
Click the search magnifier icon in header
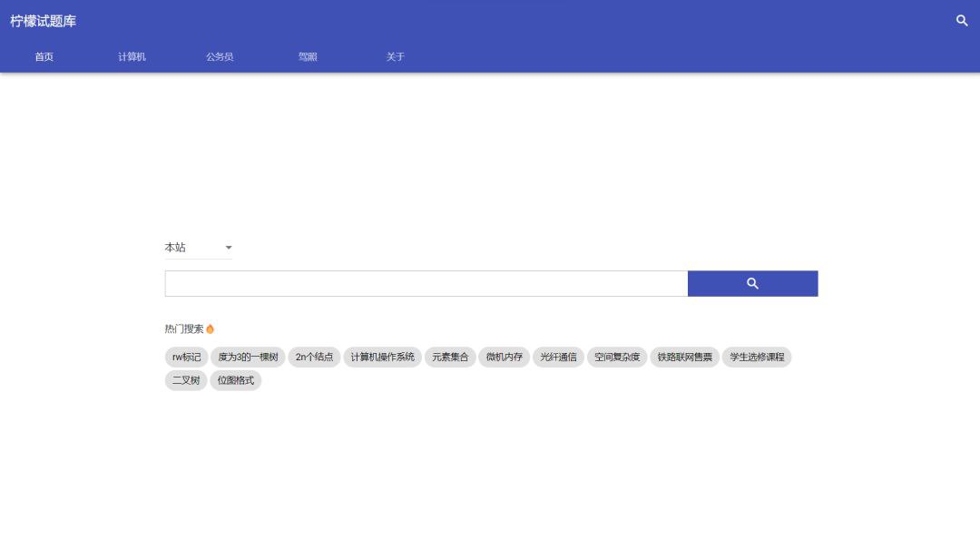click(962, 20)
